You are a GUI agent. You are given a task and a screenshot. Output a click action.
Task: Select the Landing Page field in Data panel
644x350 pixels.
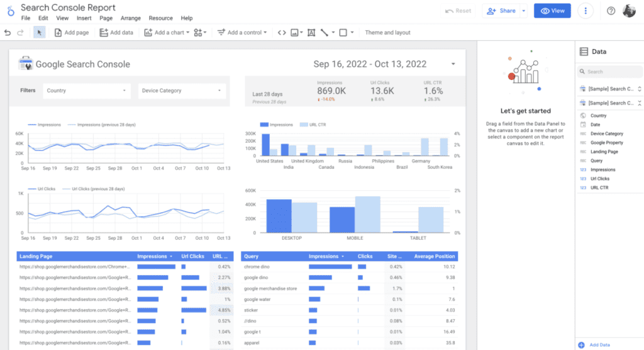pos(604,152)
